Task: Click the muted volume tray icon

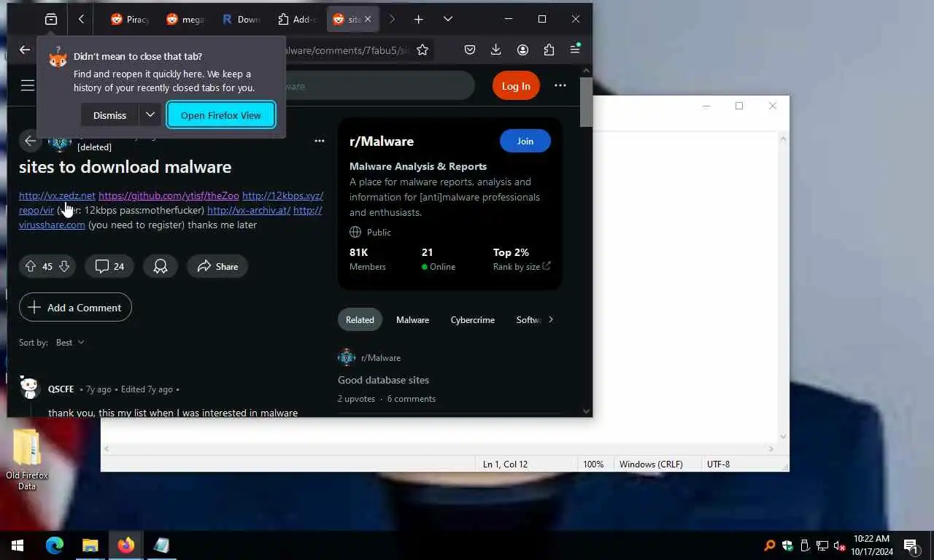Action: [x=840, y=545]
